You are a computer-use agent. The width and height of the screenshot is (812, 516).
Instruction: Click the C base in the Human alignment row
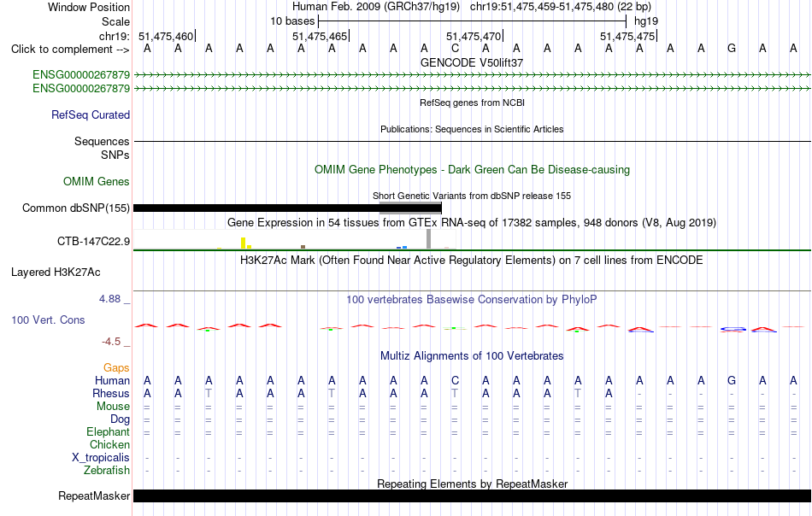[455, 380]
